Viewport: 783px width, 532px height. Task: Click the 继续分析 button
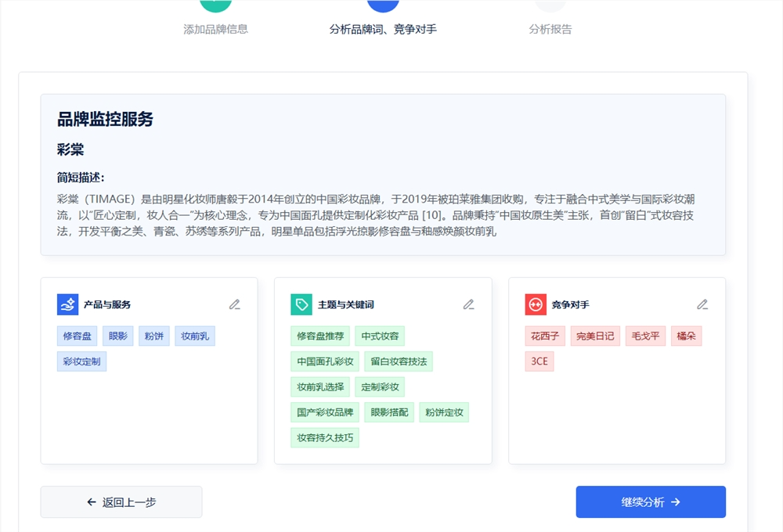pos(650,501)
